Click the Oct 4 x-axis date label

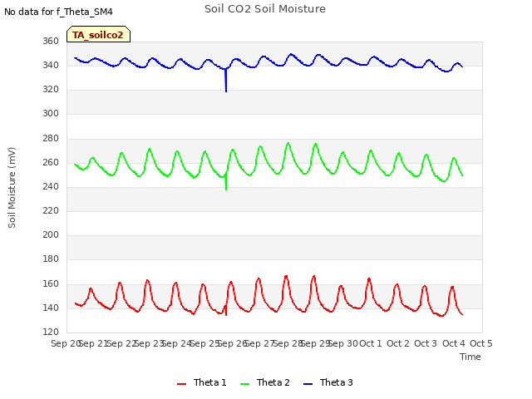tap(454, 343)
